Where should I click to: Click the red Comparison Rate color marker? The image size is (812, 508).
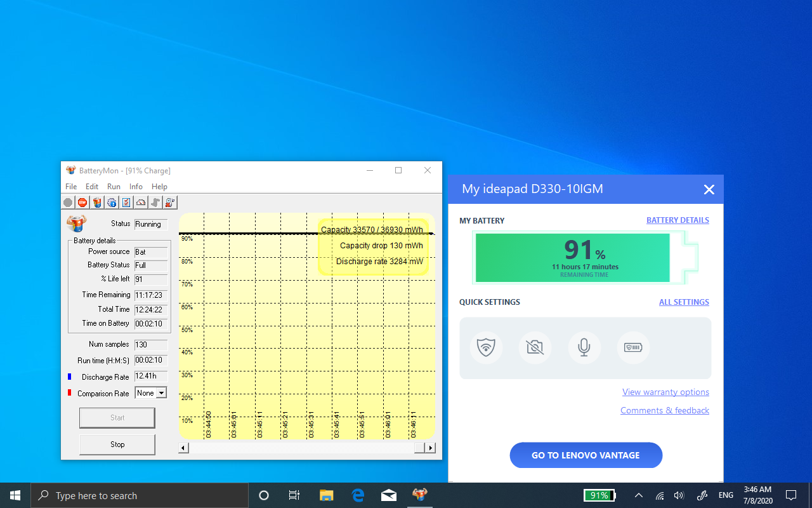pos(70,393)
